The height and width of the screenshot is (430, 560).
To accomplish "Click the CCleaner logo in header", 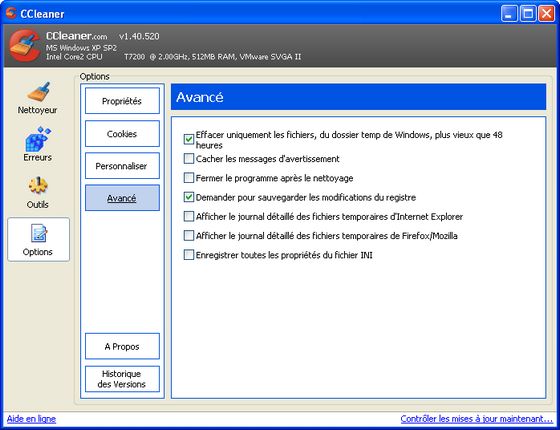I will 25,46.
